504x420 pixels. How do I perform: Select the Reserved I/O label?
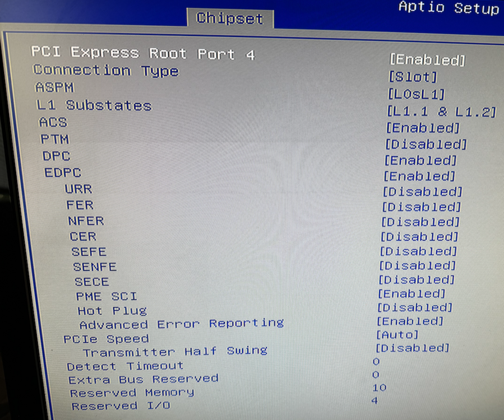pos(121,406)
